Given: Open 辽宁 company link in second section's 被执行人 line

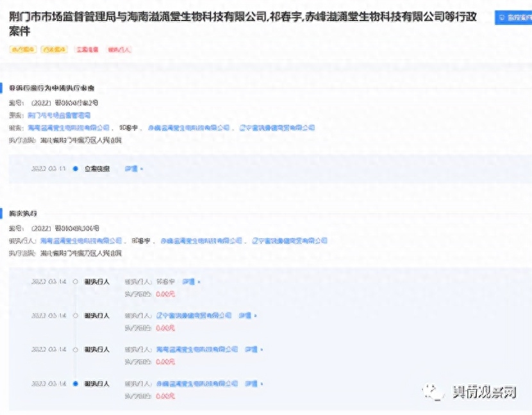Looking at the screenshot, I should (x=289, y=241).
